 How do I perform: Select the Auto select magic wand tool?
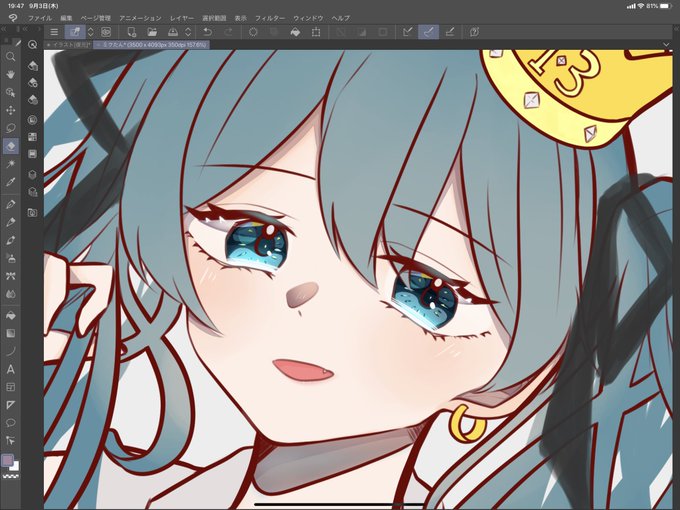11,164
